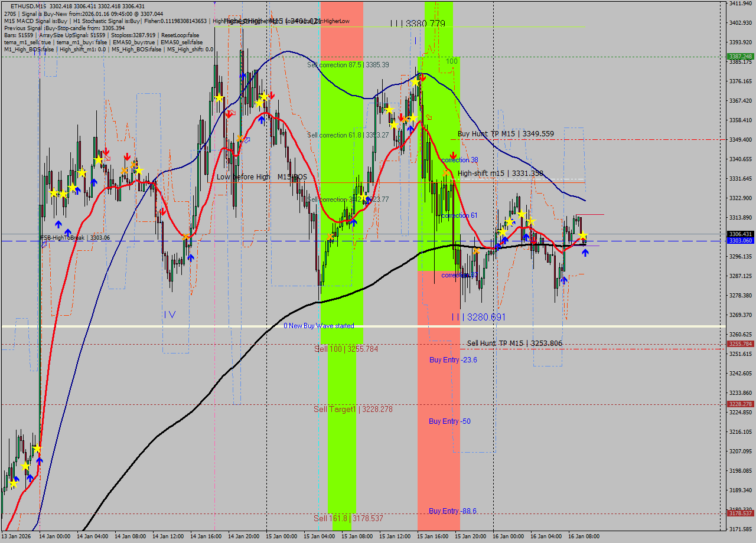
Task: Click the blue 3303.060 price axis marker
Action: pos(740,241)
